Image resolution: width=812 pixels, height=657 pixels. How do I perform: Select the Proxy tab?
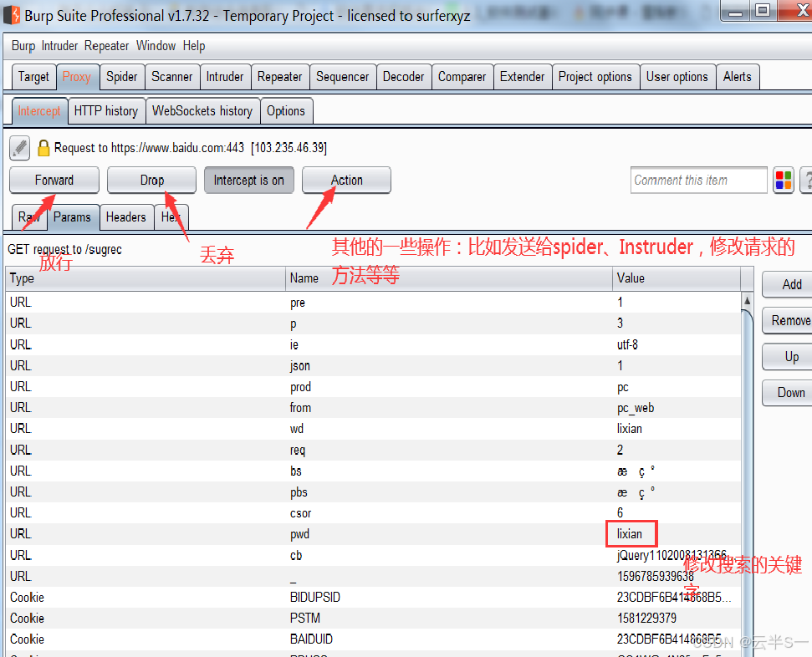click(77, 77)
